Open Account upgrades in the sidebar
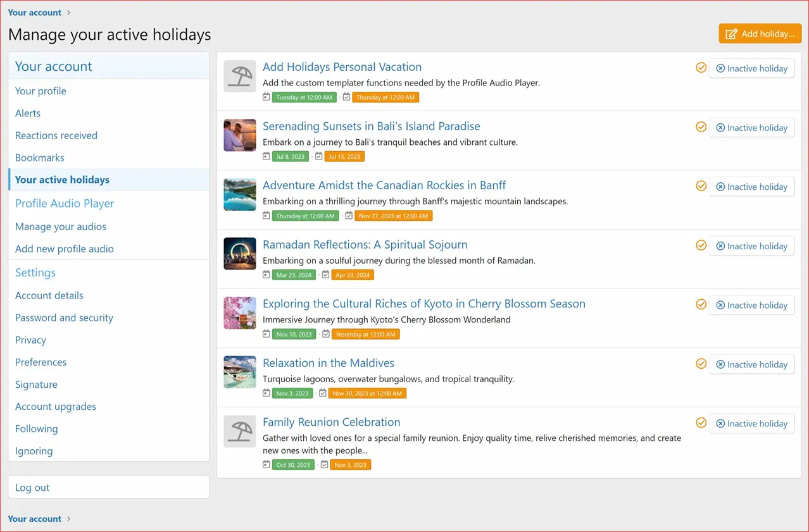This screenshot has width=809, height=532. click(56, 407)
